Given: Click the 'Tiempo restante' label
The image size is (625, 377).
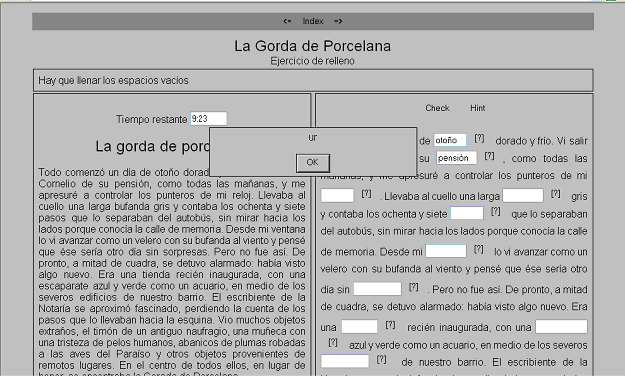Looking at the screenshot, I should (x=151, y=119).
